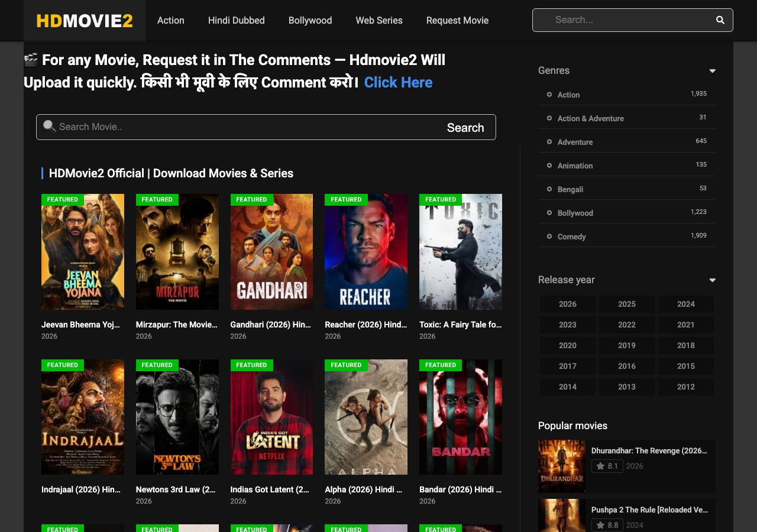Filter by release year 2023
Image resolution: width=757 pixels, height=532 pixels.
pos(568,325)
